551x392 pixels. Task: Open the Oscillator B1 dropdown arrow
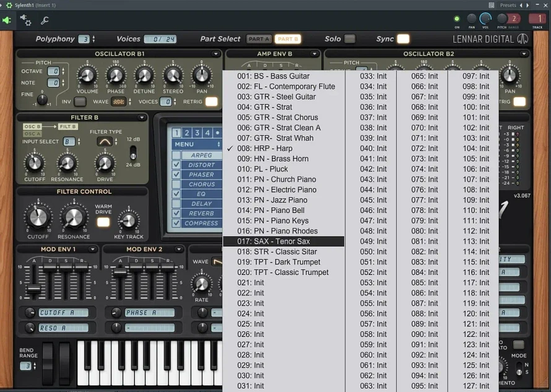[x=215, y=54]
